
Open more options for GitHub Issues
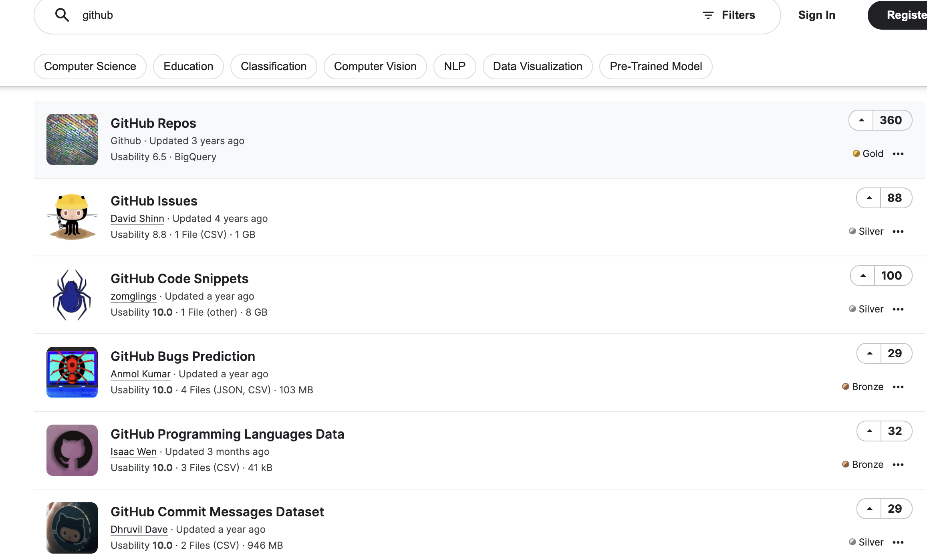click(x=898, y=232)
